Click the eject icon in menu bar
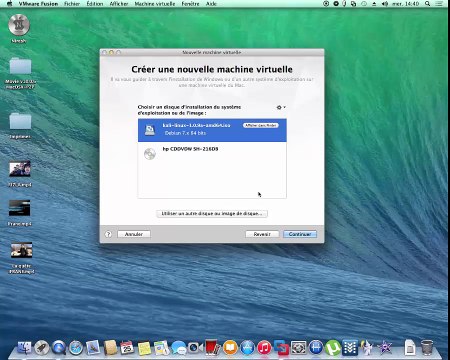450x360 pixels. tap(374, 4)
